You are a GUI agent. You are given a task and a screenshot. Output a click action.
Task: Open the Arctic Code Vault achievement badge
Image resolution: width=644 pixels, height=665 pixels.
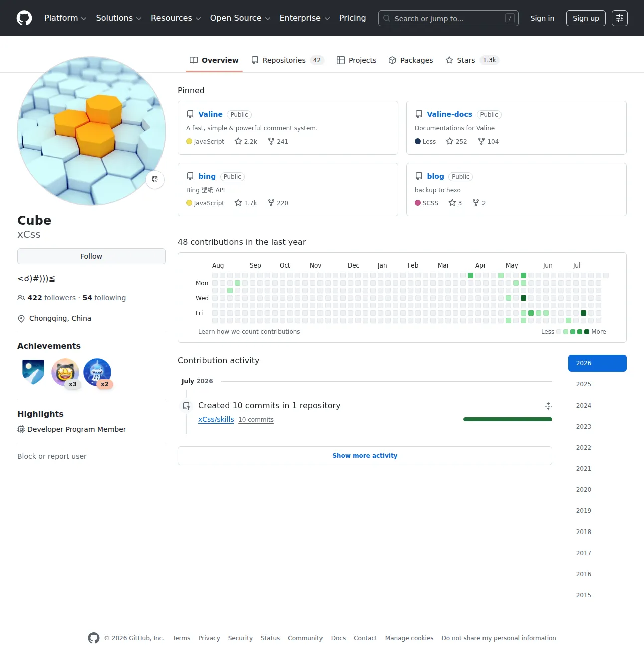coord(33,372)
